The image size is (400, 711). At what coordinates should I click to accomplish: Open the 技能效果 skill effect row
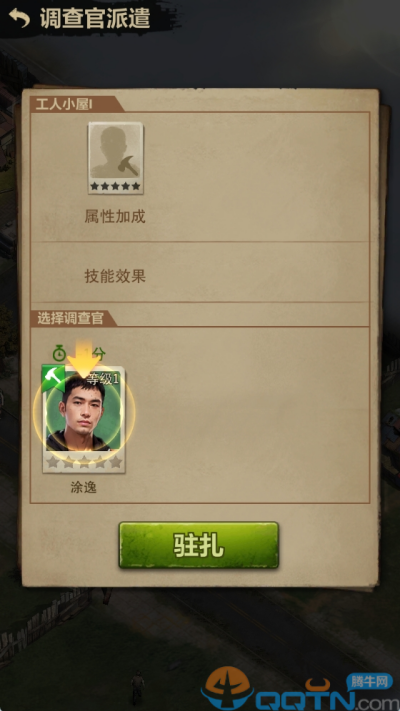pos(115,276)
